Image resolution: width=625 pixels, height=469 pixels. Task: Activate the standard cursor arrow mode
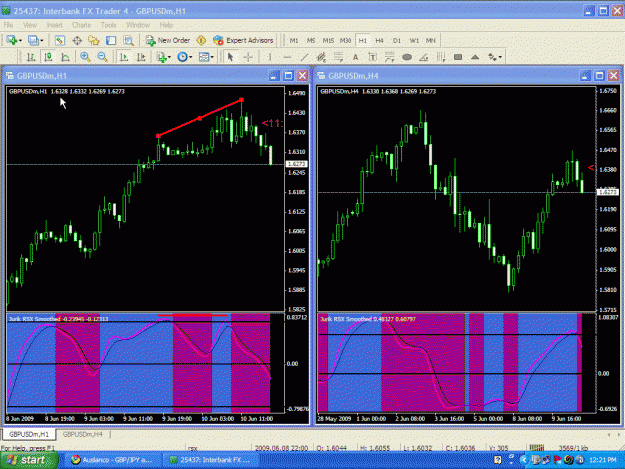point(230,57)
